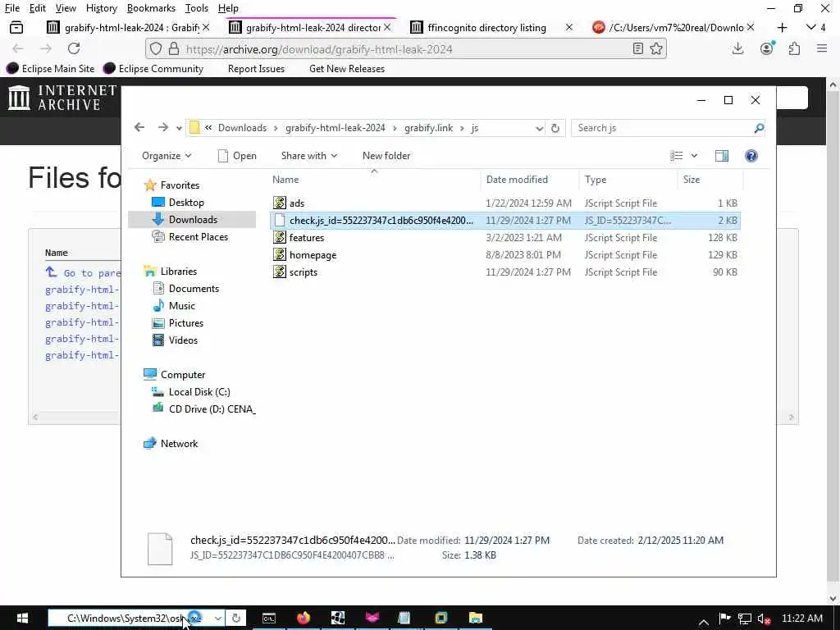Click the Explorer forward arrow
The height and width of the screenshot is (630, 840).
[163, 127]
